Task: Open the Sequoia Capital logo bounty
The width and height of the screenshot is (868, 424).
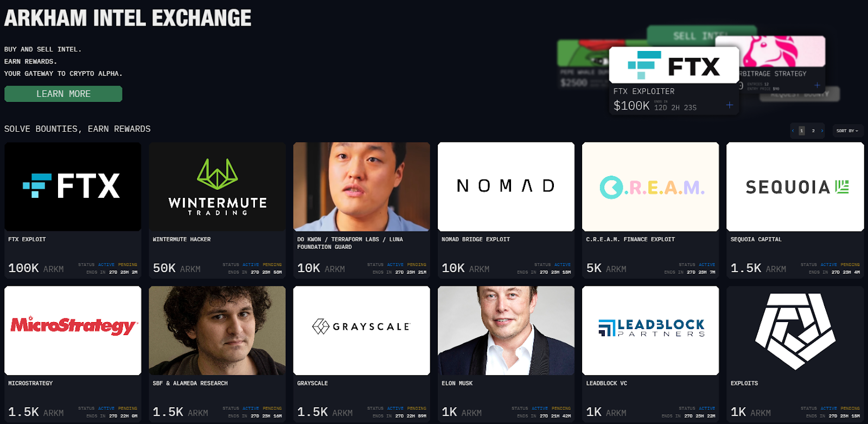Action: 795,187
